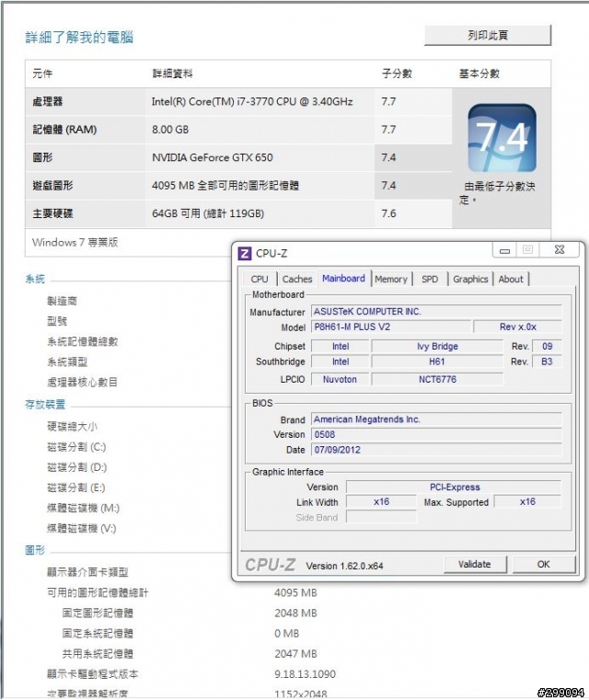Click the 詳細了解我的電腦 page title
Viewport: 589px width, 700px height.
[79, 37]
